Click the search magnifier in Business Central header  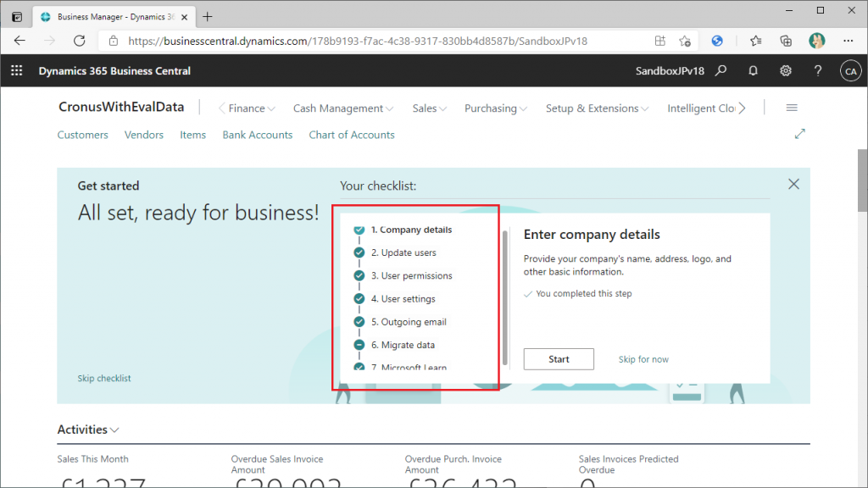pos(721,71)
